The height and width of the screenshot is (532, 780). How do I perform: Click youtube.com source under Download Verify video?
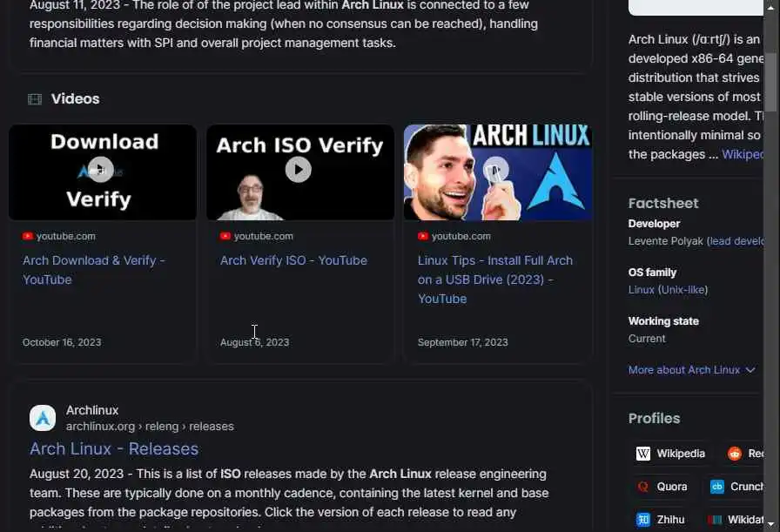(65, 236)
